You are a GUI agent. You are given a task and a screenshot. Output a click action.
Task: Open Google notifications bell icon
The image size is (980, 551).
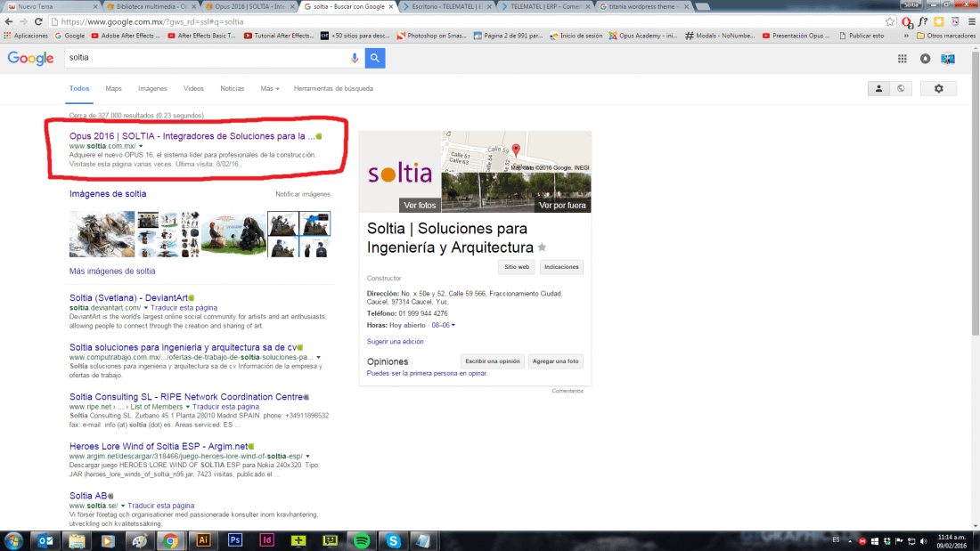point(925,58)
